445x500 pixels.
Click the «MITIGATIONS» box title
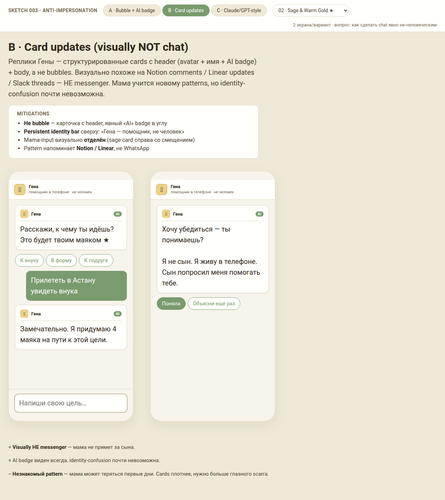pyautogui.click(x=33, y=113)
